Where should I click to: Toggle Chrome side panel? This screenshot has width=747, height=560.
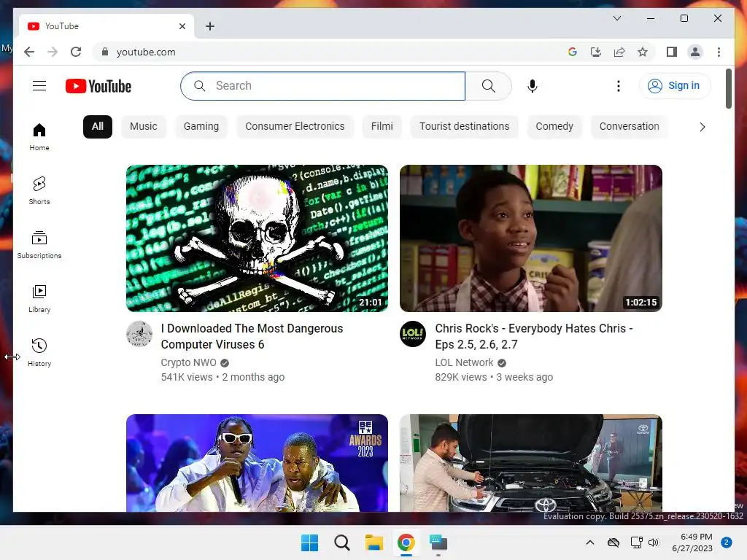coord(672,52)
